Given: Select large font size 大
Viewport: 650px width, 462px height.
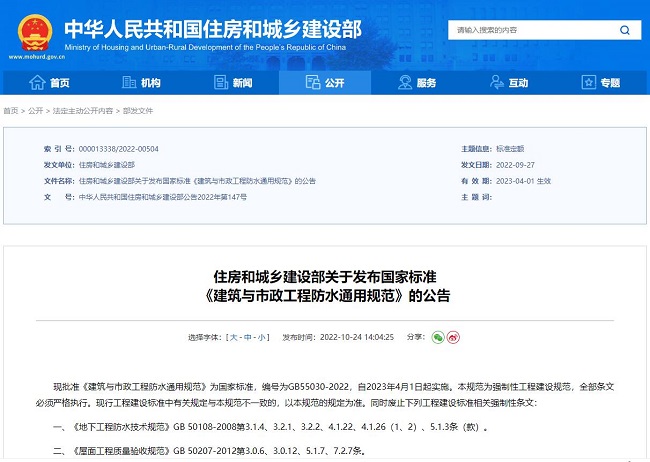Looking at the screenshot, I should pos(233,337).
